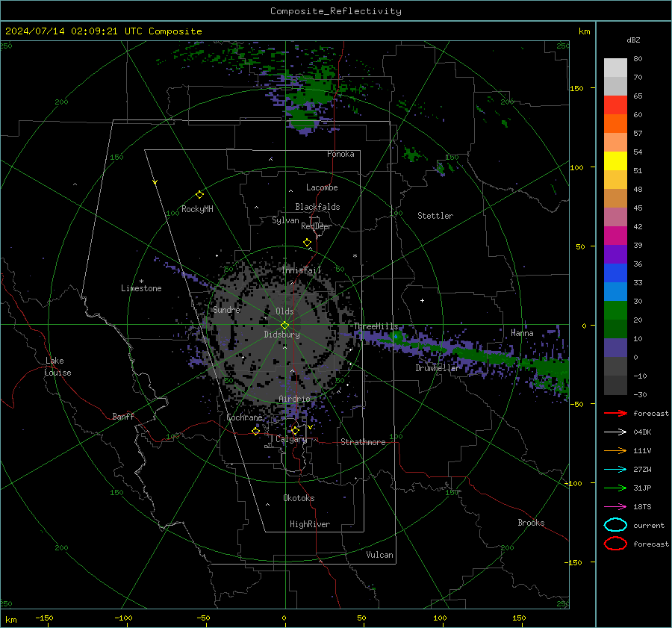Image resolution: width=672 pixels, height=628 pixels.
Task: Click the yellow diamond marker below RedDeer
Action: [307, 243]
